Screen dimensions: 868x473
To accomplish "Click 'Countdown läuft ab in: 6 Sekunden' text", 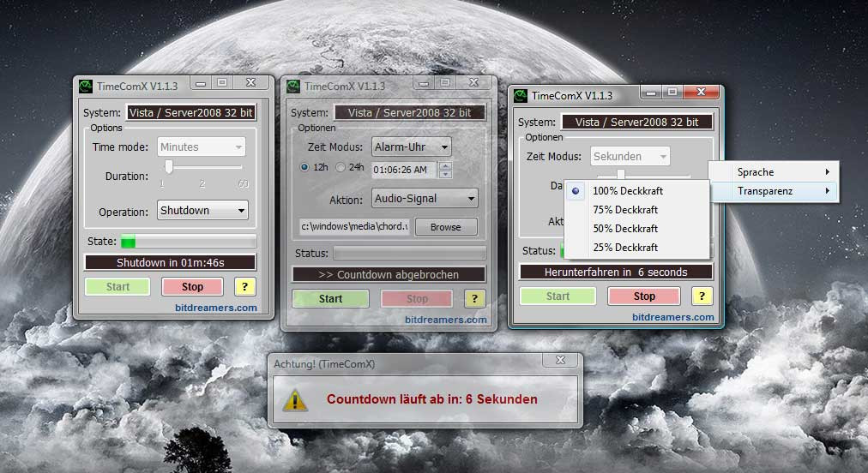I will [431, 399].
